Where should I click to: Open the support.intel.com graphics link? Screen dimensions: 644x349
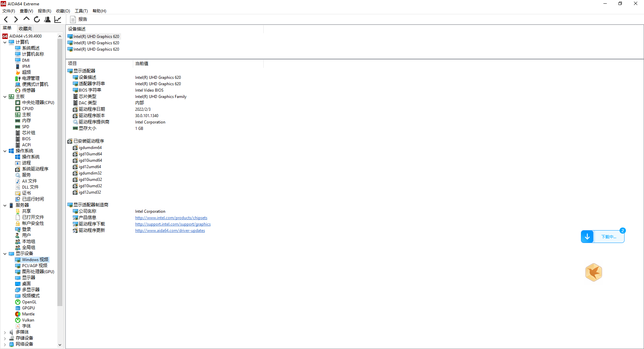(173, 224)
